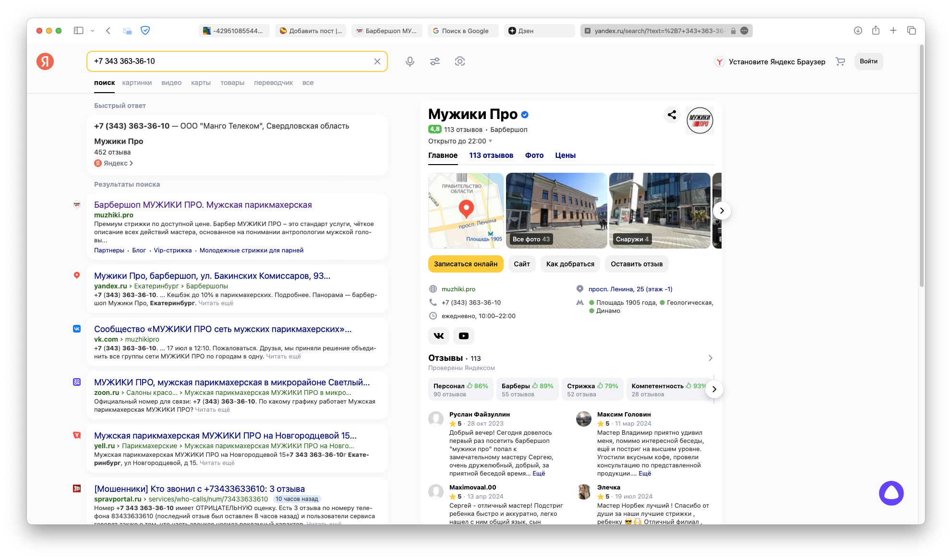Open the Кто звонил с +73433633610 result
The width and height of the screenshot is (952, 560).
pos(200,489)
